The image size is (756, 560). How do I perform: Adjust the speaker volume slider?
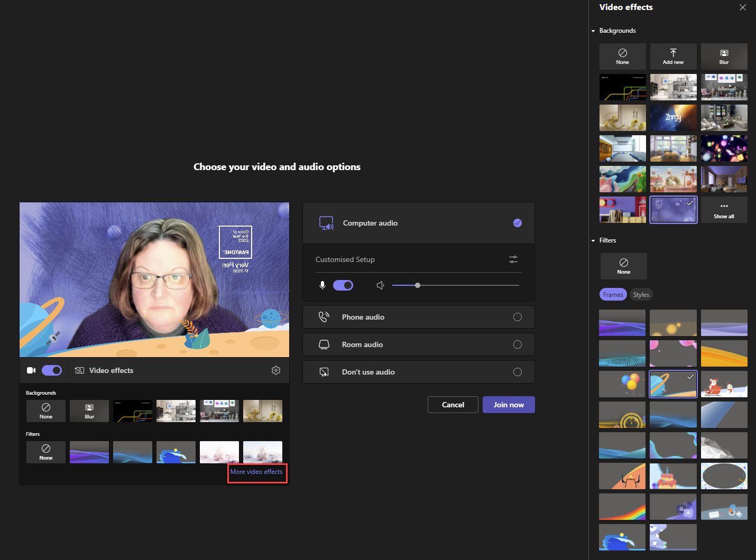(417, 285)
